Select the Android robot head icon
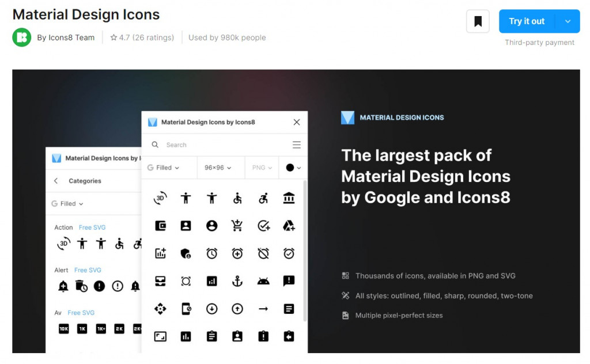Screen dimensions: 590x364 (x=263, y=281)
